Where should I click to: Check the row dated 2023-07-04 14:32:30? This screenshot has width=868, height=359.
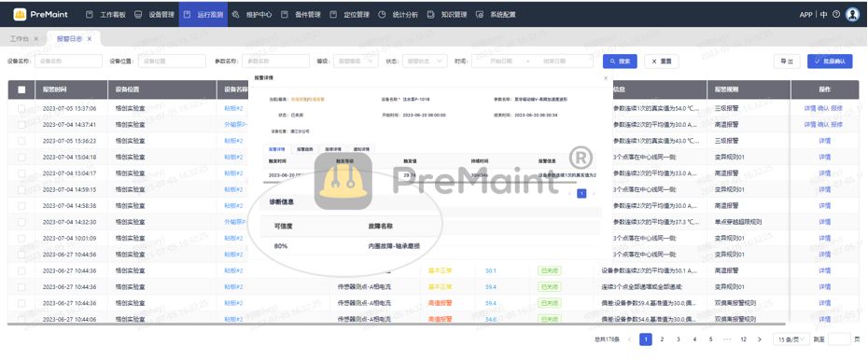pos(21,222)
